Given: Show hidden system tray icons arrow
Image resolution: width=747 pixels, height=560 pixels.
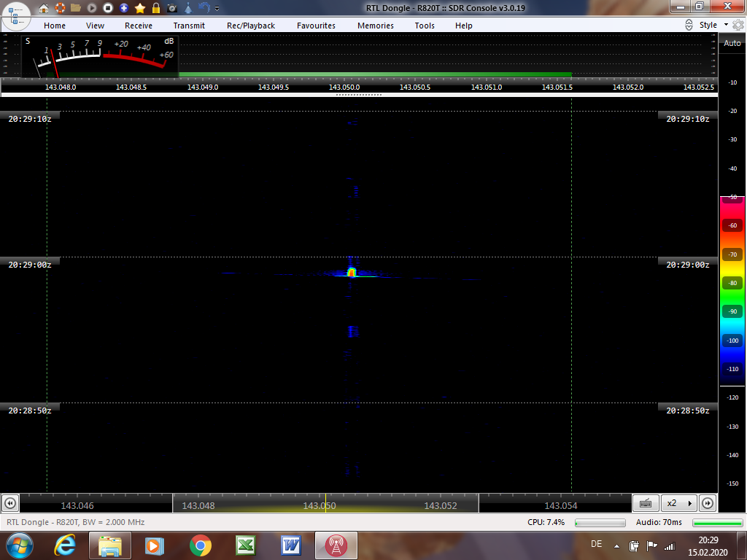Looking at the screenshot, I should [616, 546].
